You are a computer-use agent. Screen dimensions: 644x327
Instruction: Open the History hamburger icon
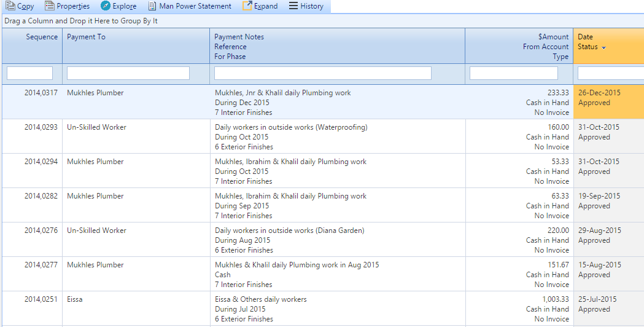293,6
